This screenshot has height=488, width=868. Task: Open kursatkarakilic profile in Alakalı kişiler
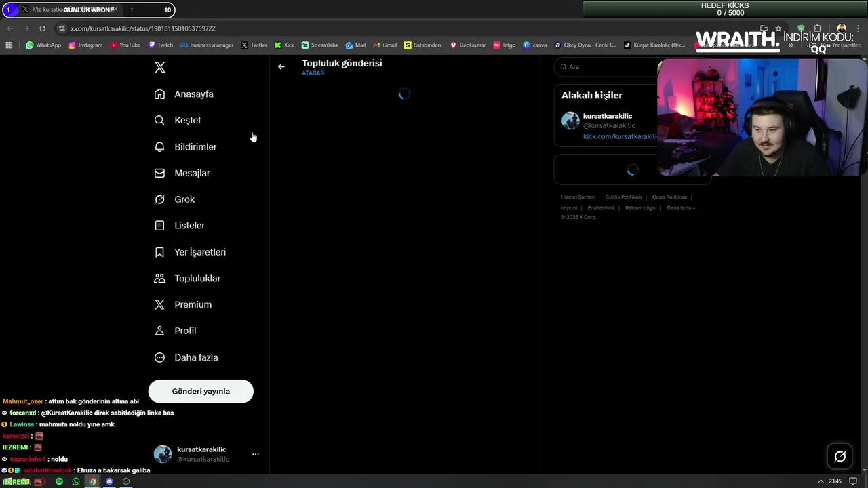click(608, 116)
